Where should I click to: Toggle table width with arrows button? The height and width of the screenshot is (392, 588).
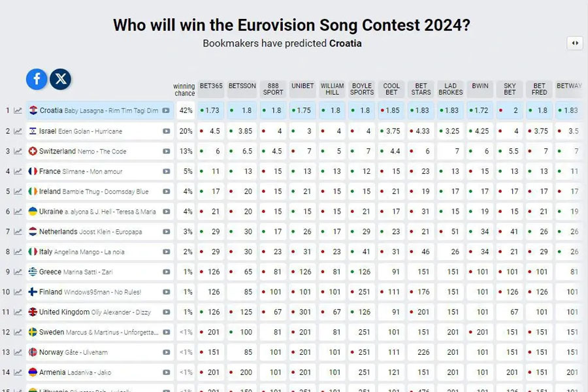(x=574, y=43)
